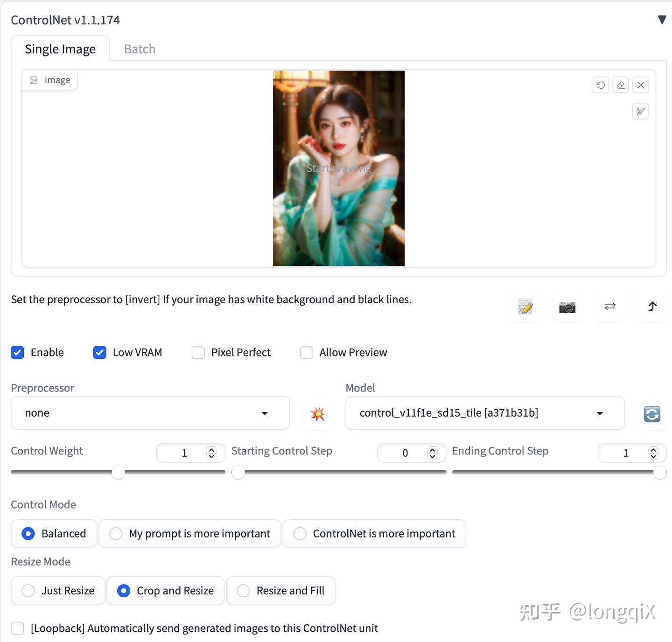
Task: Collapse the ControlNet panel with the triangle
Action: pyautogui.click(x=661, y=20)
